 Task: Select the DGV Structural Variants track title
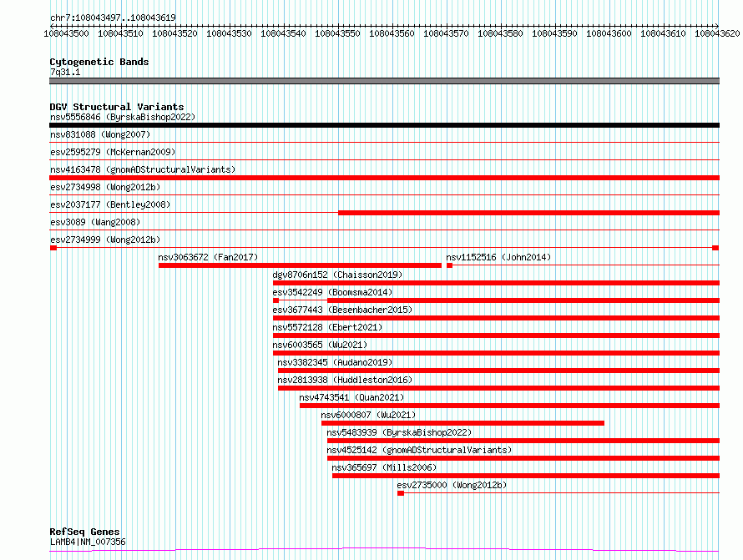(117, 107)
